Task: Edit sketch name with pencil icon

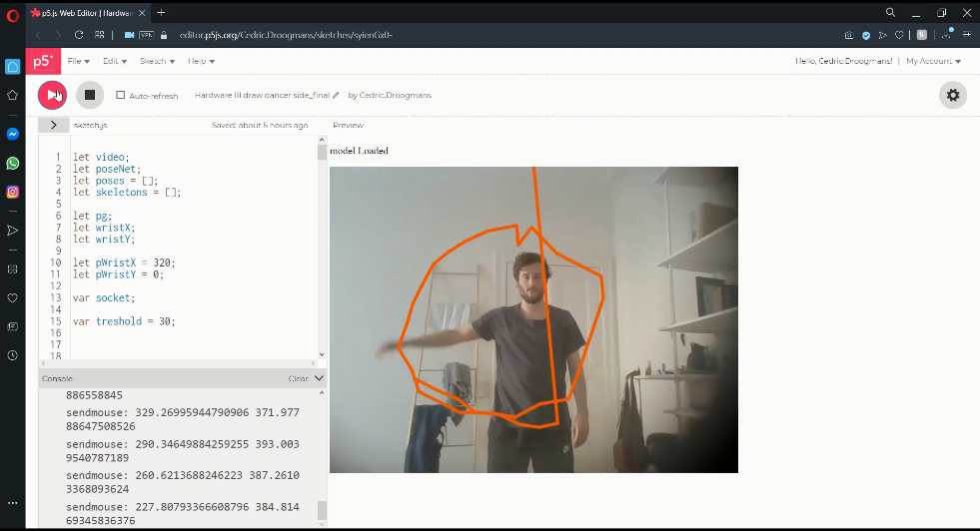Action: pyautogui.click(x=336, y=96)
